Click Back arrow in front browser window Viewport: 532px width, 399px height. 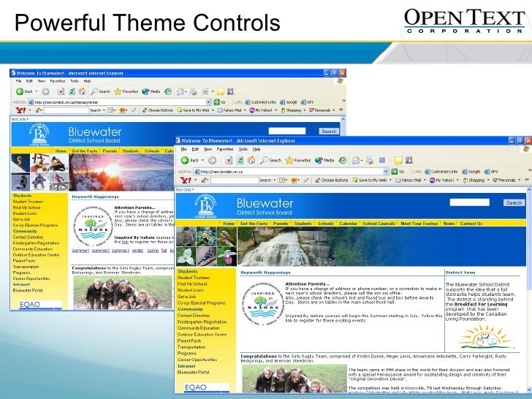[x=186, y=160]
